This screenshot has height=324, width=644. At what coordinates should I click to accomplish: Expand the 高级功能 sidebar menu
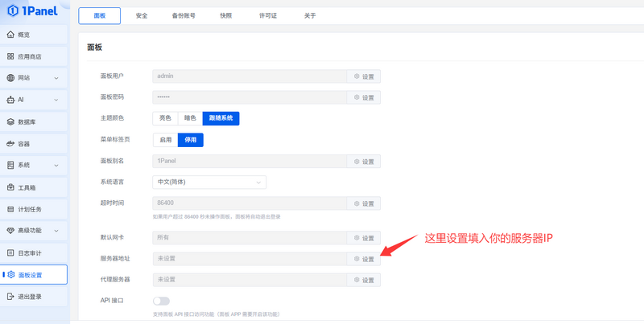[x=56, y=231]
